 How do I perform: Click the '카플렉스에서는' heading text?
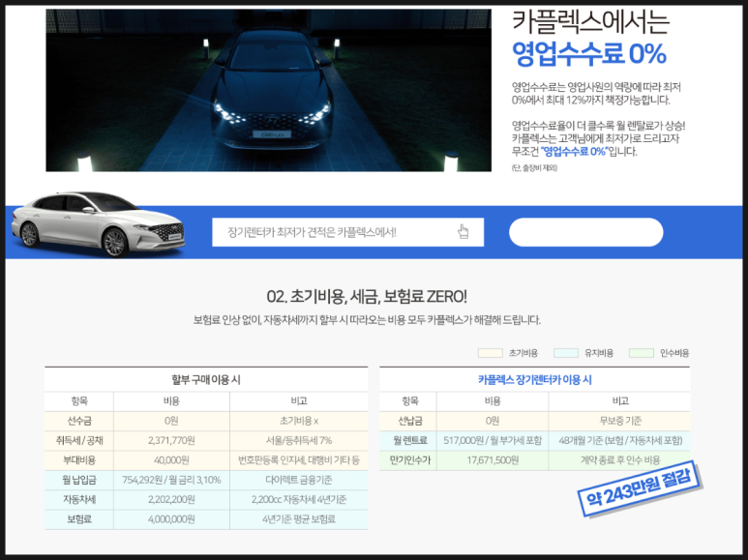590,22
